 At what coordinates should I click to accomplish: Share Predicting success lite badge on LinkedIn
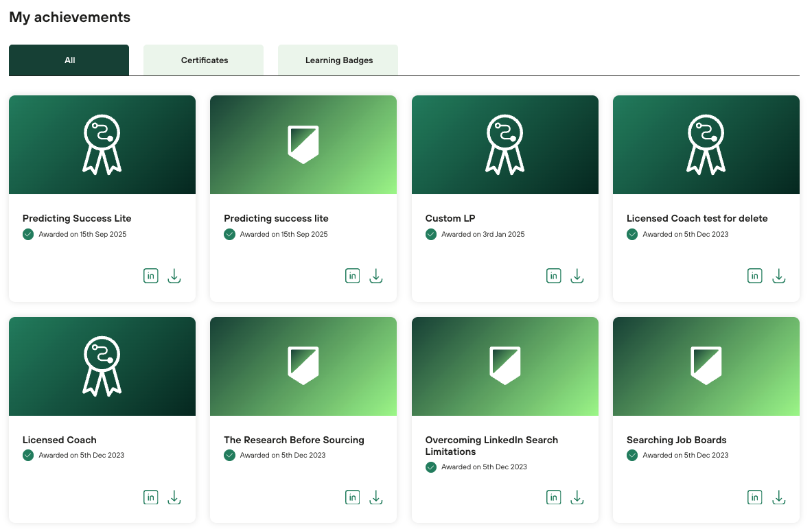[352, 276]
